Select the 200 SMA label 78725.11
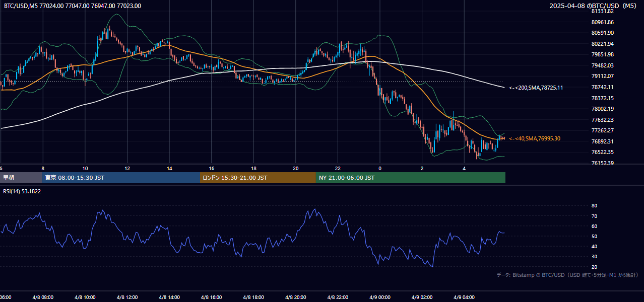 pos(536,88)
